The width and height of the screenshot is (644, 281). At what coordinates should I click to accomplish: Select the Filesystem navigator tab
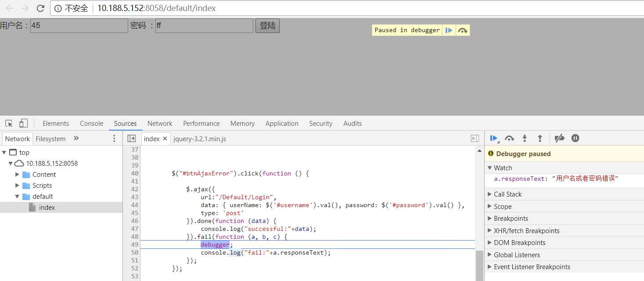[50, 139]
